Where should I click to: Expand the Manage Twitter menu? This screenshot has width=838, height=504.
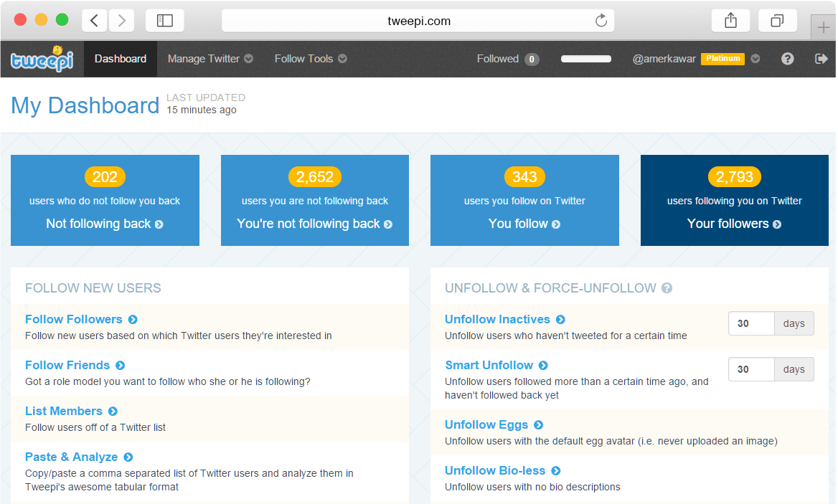(x=209, y=59)
